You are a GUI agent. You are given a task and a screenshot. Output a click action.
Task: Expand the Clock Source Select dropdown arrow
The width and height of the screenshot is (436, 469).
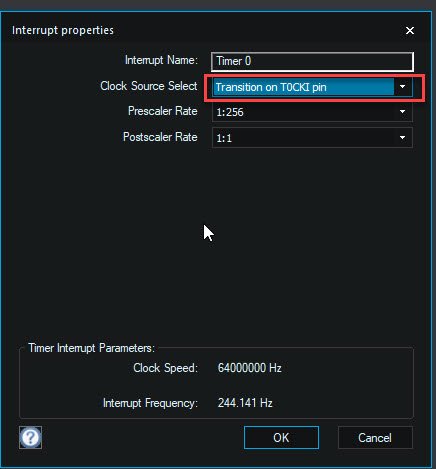[x=403, y=87]
